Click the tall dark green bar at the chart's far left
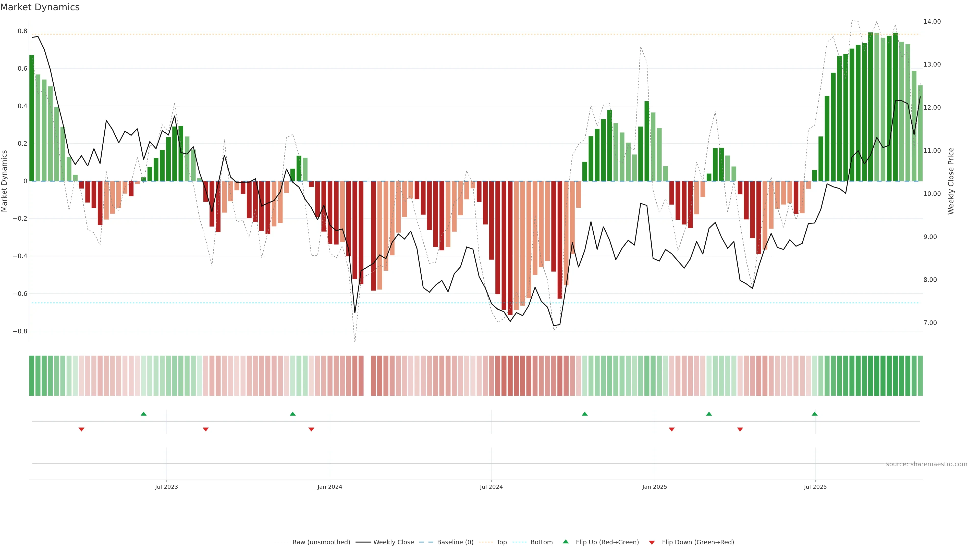Viewport: 980px width, 551px height. tap(32, 118)
